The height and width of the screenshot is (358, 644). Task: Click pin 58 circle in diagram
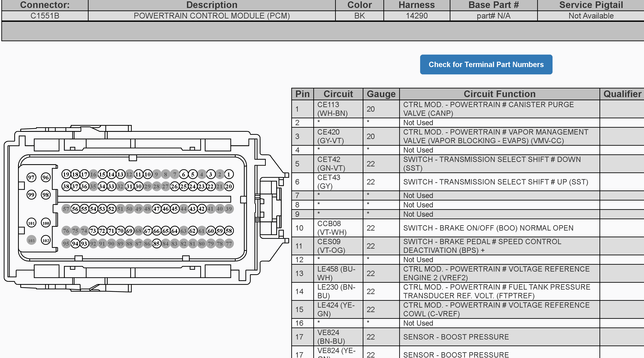(229, 231)
